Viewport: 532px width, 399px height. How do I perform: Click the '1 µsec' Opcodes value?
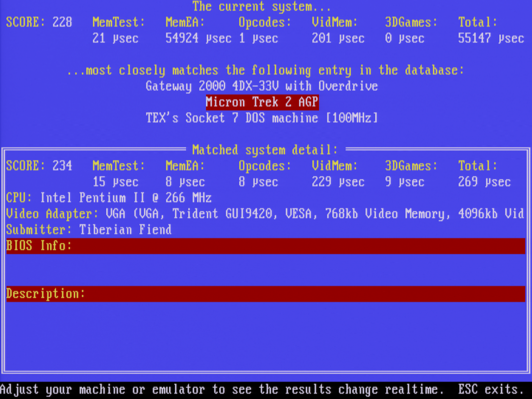[x=258, y=38]
